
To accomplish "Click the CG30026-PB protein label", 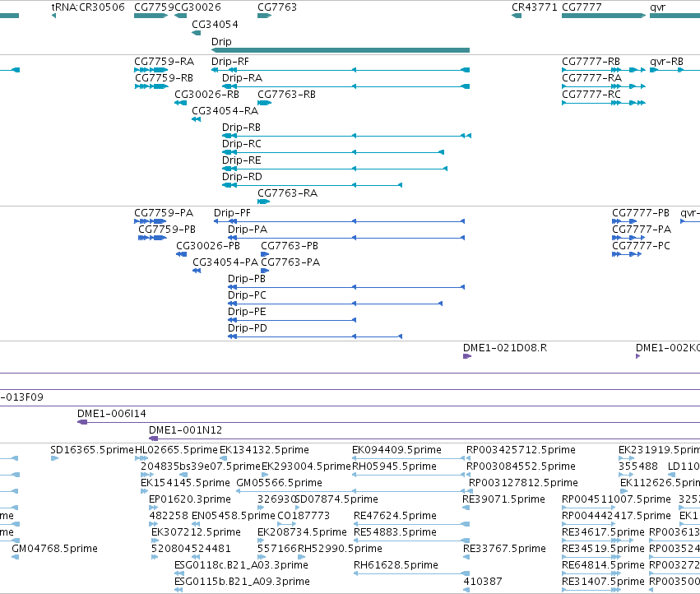I will [208, 246].
